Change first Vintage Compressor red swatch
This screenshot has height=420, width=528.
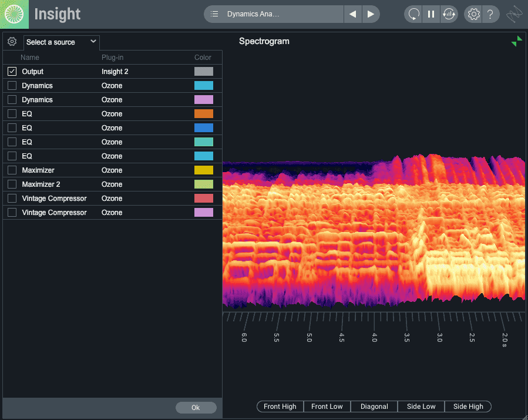(204, 199)
